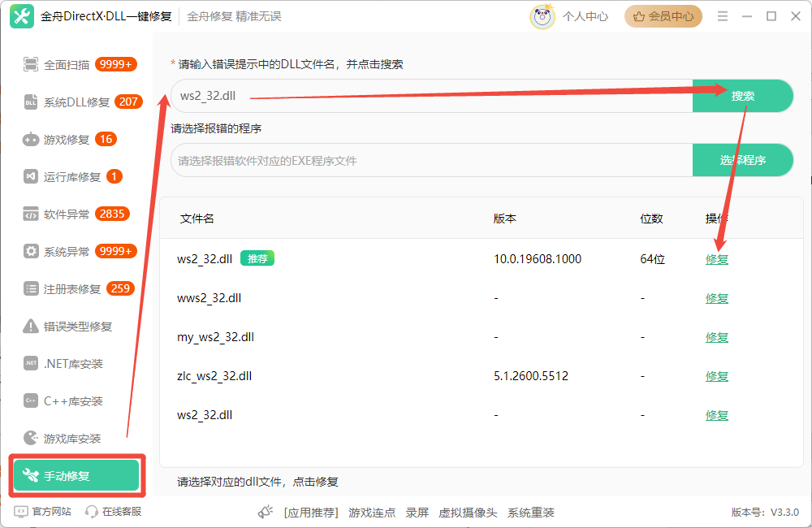This screenshot has height=528, width=812.
Task: Click the warning triangle icon beside 错误类型修复
Action: (31, 326)
